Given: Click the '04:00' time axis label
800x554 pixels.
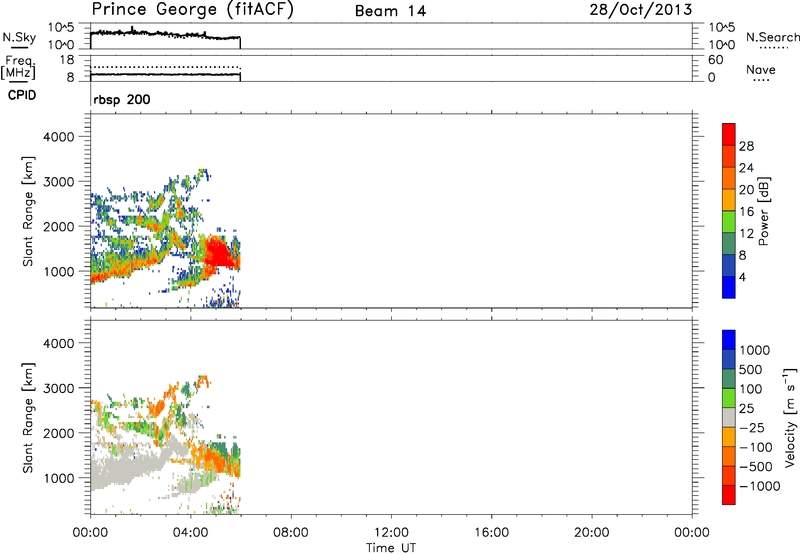Looking at the screenshot, I should [191, 533].
